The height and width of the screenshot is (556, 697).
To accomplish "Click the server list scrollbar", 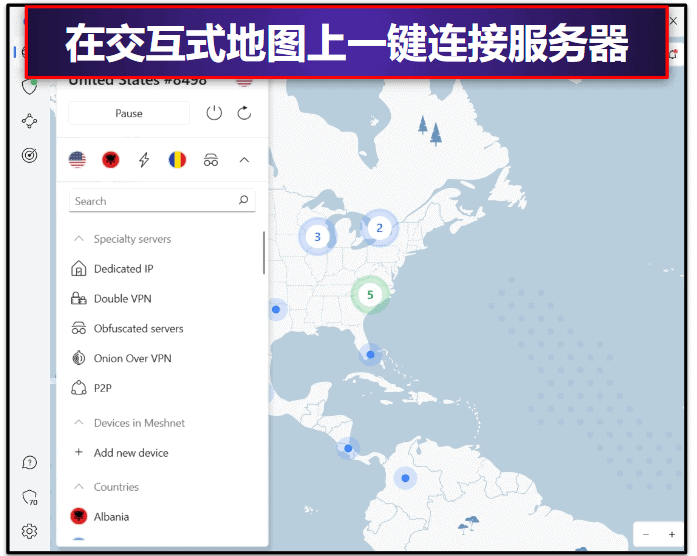I will [264, 253].
